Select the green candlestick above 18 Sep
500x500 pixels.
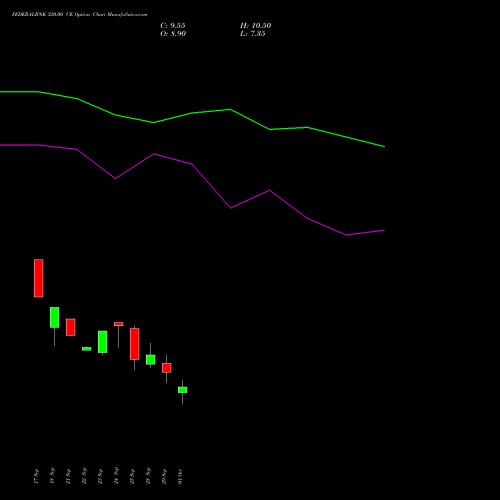pyautogui.click(x=55, y=317)
